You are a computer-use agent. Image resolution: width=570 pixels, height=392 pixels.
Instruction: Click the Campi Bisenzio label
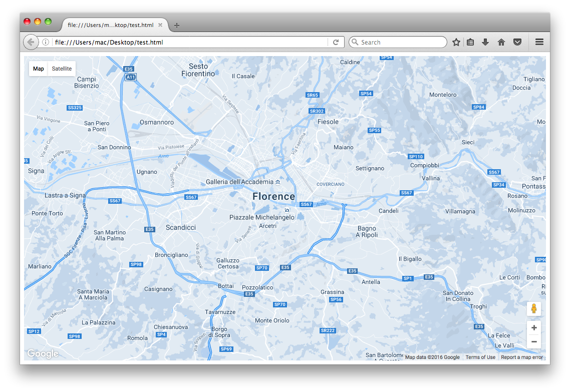(87, 83)
